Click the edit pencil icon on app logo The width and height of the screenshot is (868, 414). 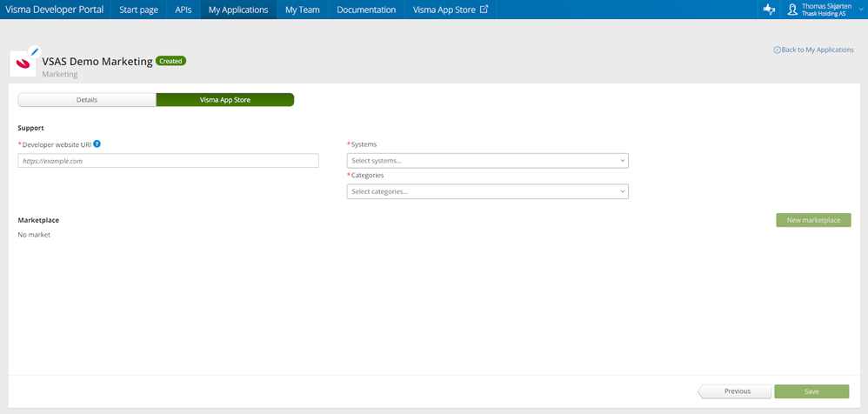(34, 51)
